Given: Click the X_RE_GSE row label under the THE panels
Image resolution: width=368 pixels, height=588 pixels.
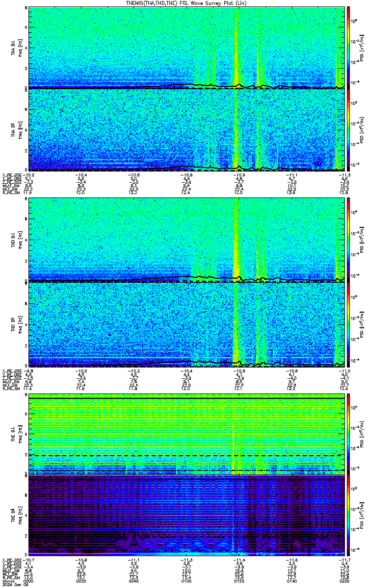Looking at the screenshot, I should tap(12, 559).
